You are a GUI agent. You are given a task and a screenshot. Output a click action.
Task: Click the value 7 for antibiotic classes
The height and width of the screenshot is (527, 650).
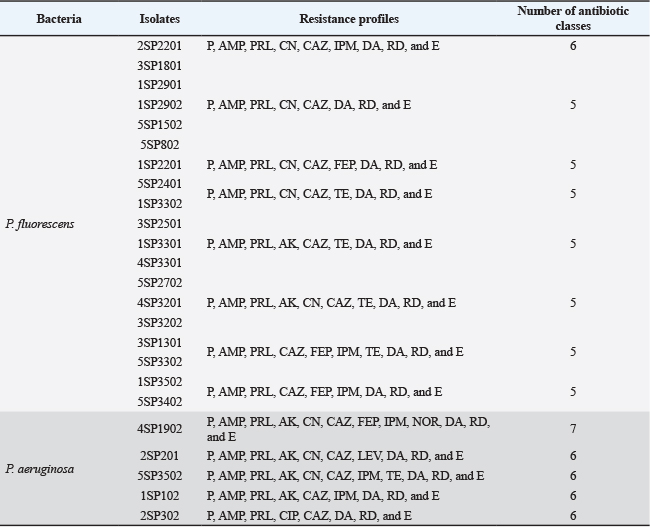(573, 430)
